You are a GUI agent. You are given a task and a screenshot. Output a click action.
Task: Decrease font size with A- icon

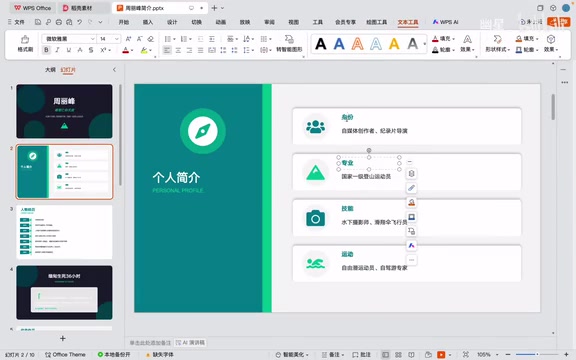click(x=140, y=39)
